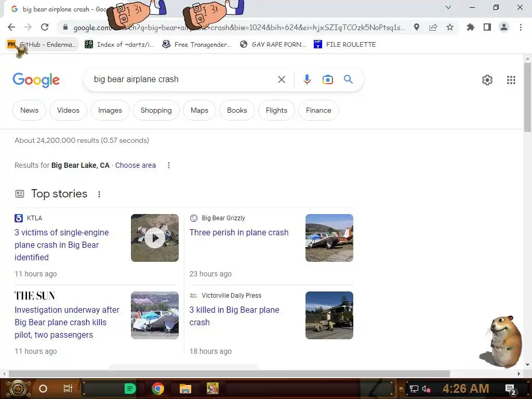
Task: Open Victorville Daily Press story thumbnail
Action: click(329, 315)
